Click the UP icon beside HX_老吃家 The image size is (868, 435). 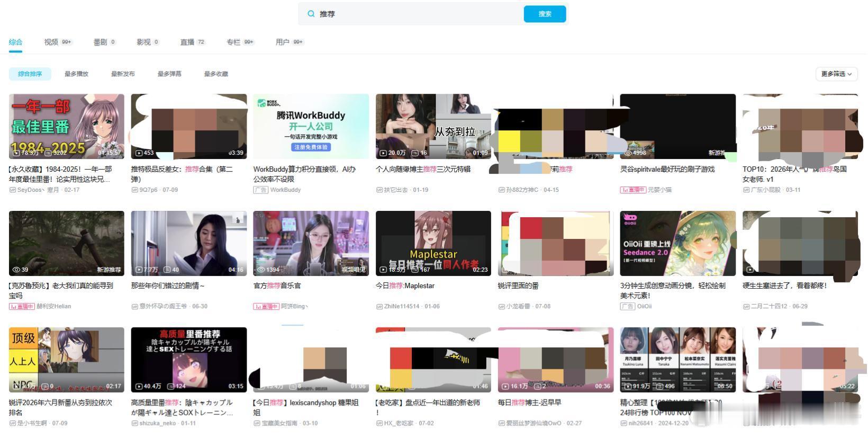coord(379,423)
